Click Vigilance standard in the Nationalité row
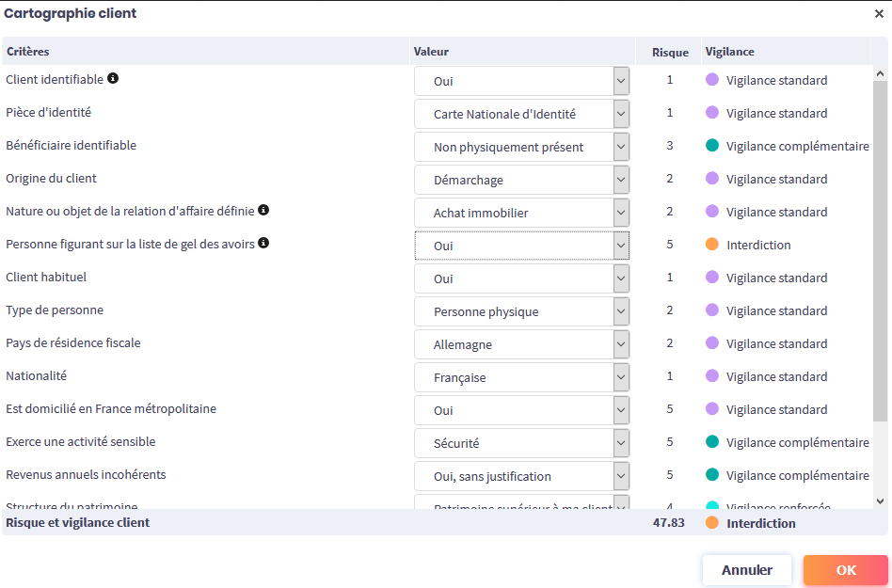Viewport: 892px width, 588px height. pos(776,376)
